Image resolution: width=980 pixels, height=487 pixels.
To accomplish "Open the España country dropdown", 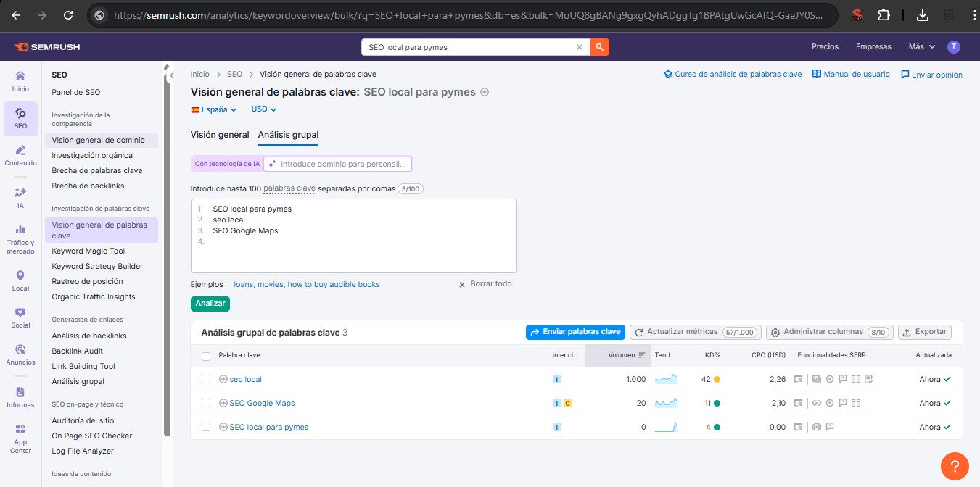I will [214, 109].
